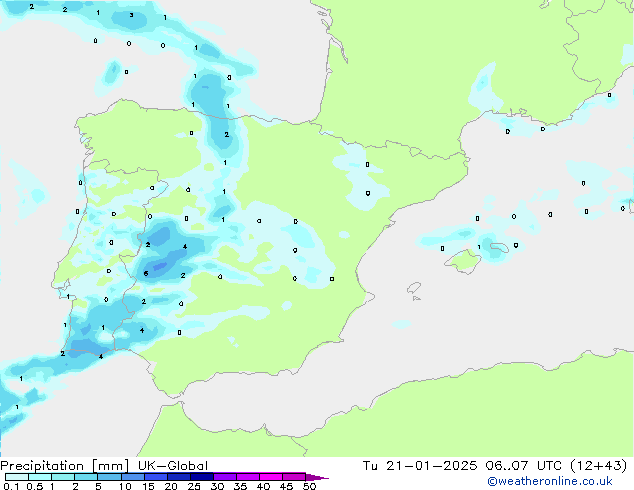Click the '0.5' legend scale label
Screen dimensions: 634x490
point(35,486)
